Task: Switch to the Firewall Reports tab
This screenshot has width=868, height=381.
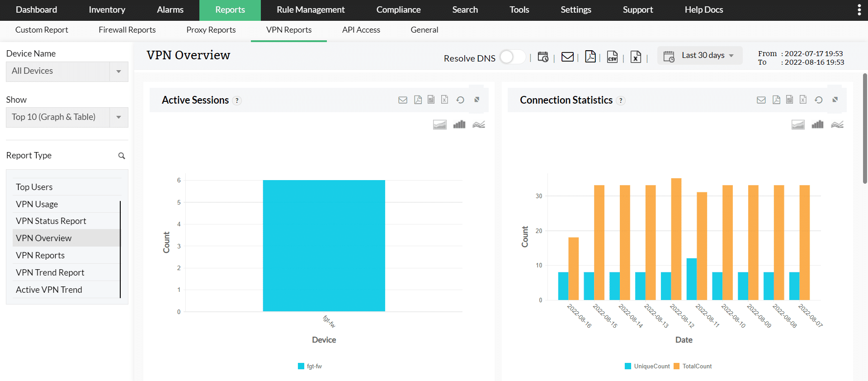Action: 127,30
